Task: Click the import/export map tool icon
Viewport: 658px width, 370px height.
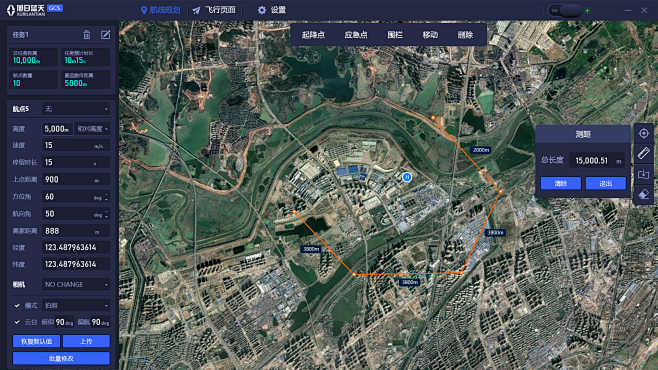Action: click(644, 174)
